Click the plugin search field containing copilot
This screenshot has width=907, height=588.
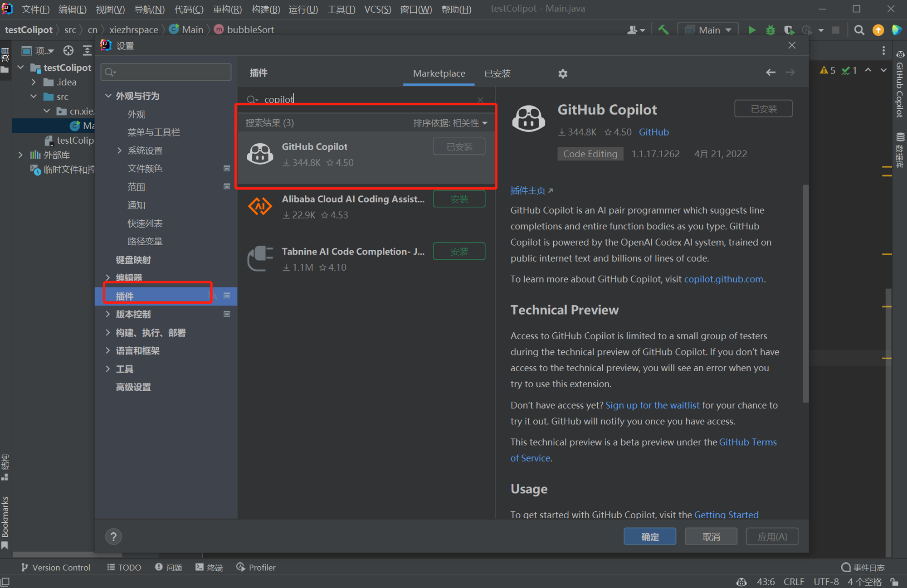point(365,99)
